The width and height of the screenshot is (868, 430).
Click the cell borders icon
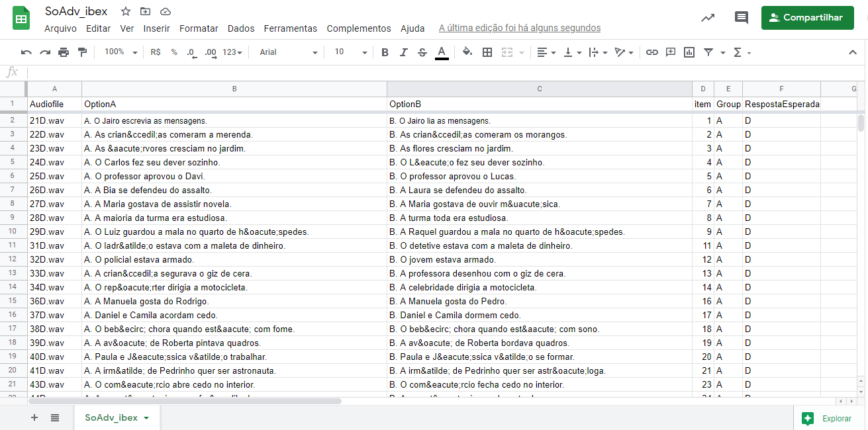coord(487,52)
